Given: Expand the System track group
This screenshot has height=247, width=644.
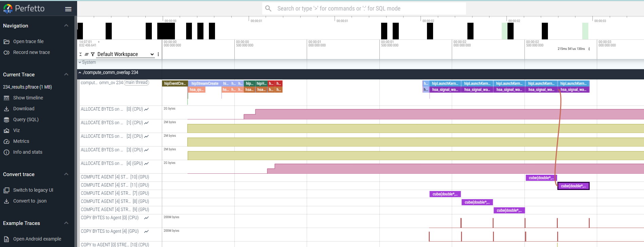Looking at the screenshot, I should 80,62.
